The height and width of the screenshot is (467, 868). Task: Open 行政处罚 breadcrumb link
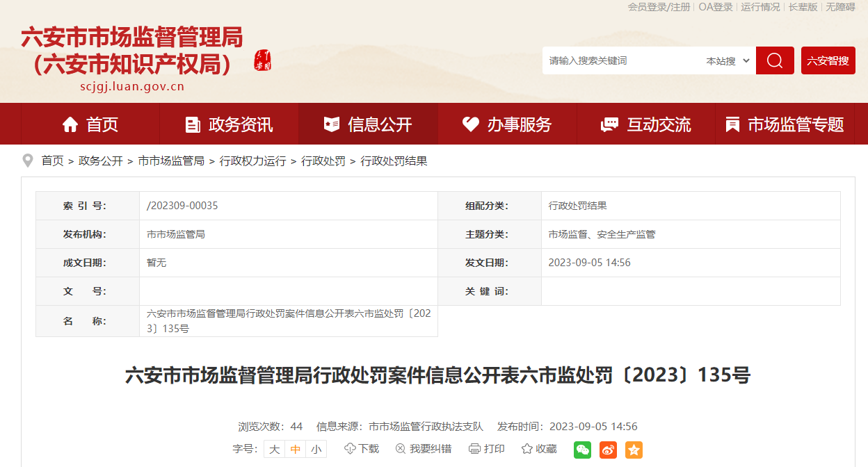pos(323,161)
